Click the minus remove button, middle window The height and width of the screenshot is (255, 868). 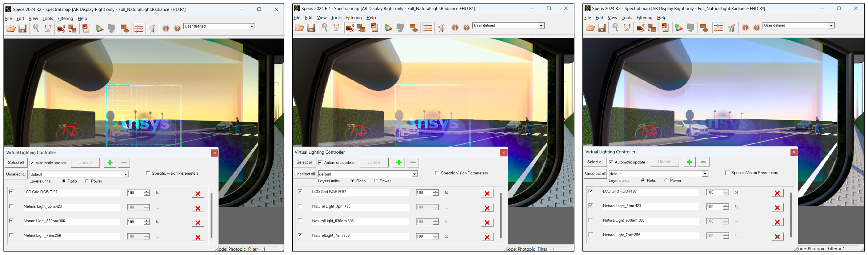click(413, 162)
